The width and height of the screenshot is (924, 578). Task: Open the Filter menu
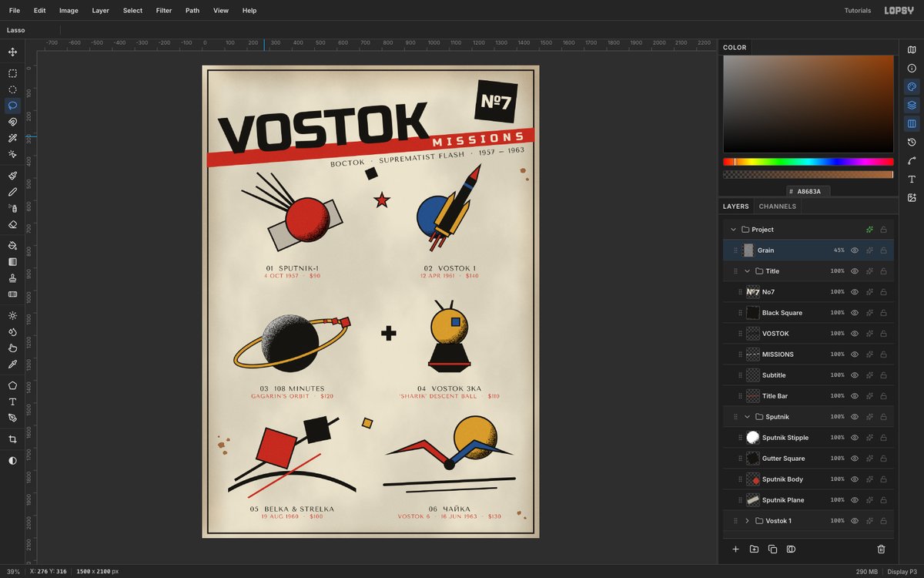(x=164, y=11)
